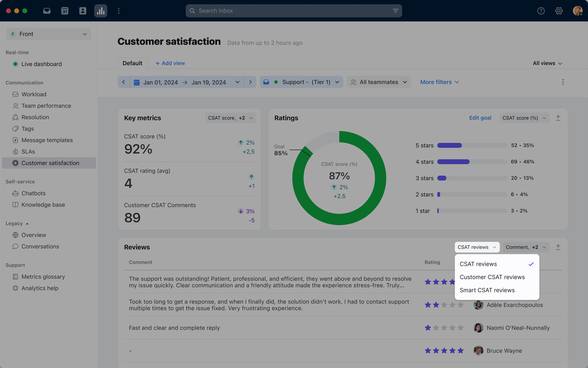Switch to the Default view tab

[133, 63]
